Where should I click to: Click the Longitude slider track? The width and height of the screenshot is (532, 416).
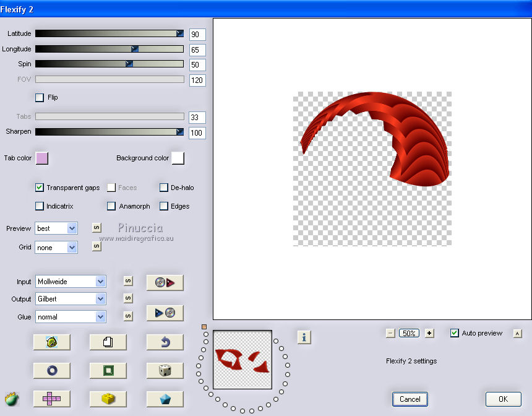click(109, 49)
